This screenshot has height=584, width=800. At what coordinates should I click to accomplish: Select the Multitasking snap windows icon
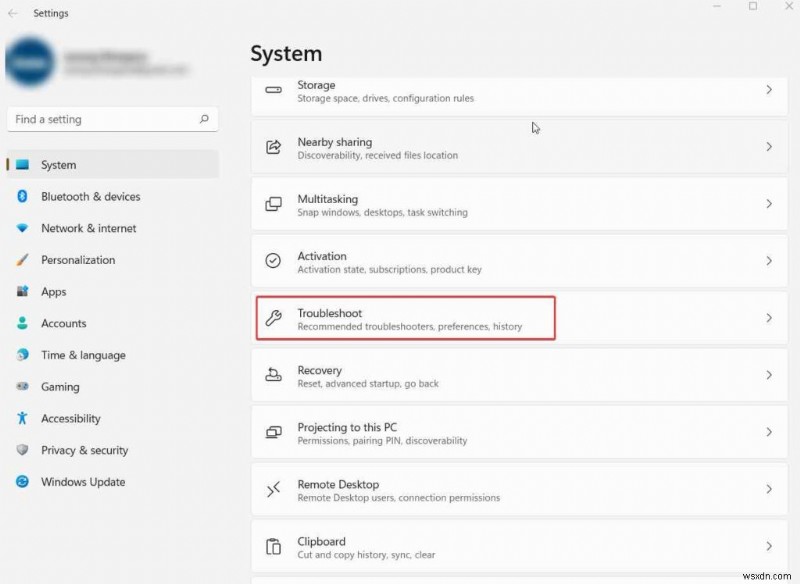pos(273,204)
